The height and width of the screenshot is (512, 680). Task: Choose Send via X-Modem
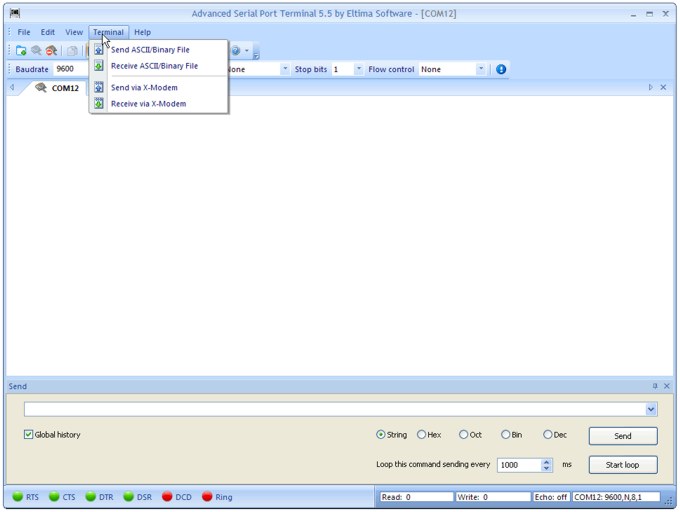click(158, 88)
